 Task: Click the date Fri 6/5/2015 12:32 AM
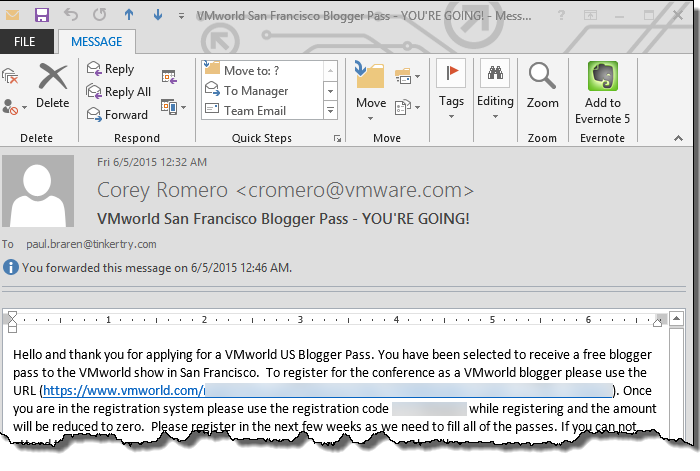pos(152,162)
